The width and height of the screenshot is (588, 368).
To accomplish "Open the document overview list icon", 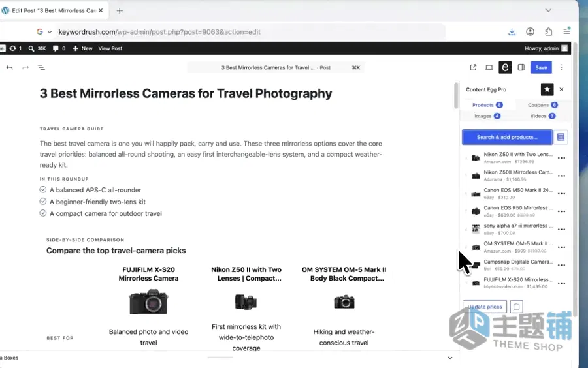I will [x=41, y=67].
